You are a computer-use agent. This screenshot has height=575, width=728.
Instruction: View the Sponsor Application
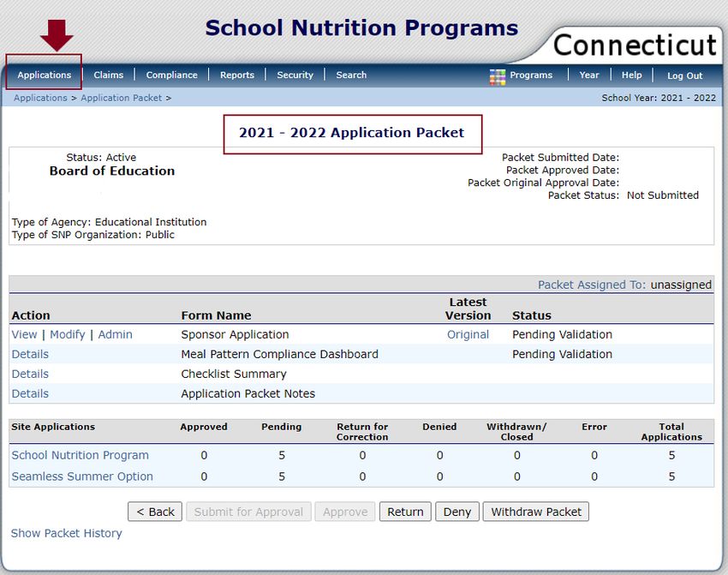point(24,334)
